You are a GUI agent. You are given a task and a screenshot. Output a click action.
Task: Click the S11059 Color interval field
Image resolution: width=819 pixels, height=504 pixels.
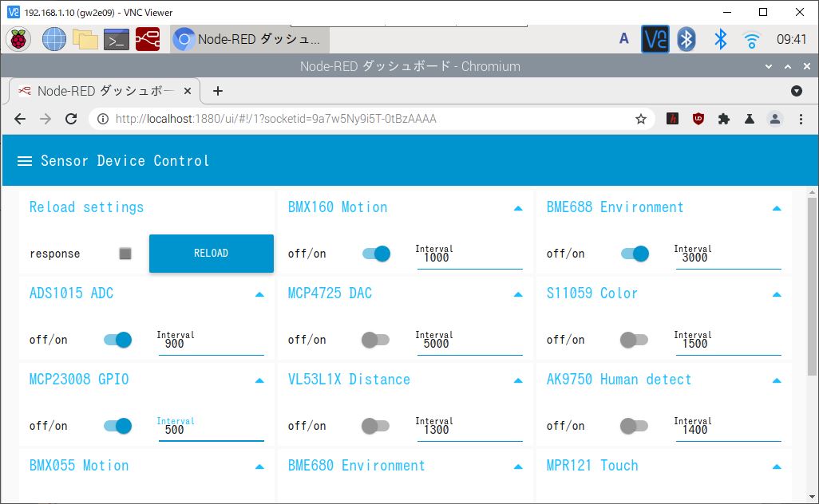pos(727,344)
